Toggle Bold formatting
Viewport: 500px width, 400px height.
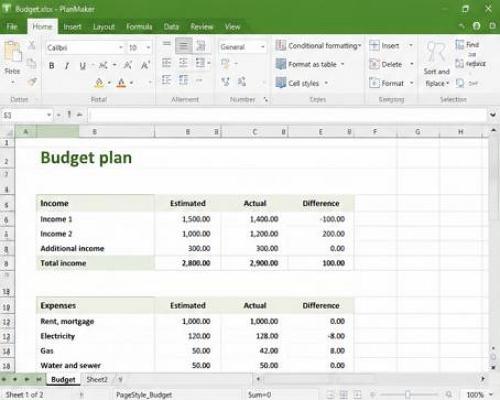click(52, 65)
